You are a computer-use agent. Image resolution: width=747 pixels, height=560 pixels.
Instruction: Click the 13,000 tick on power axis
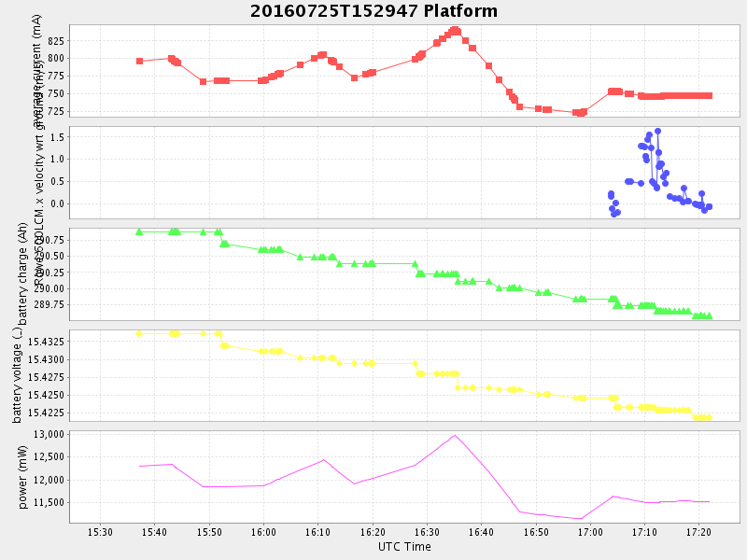pyautogui.click(x=45, y=435)
